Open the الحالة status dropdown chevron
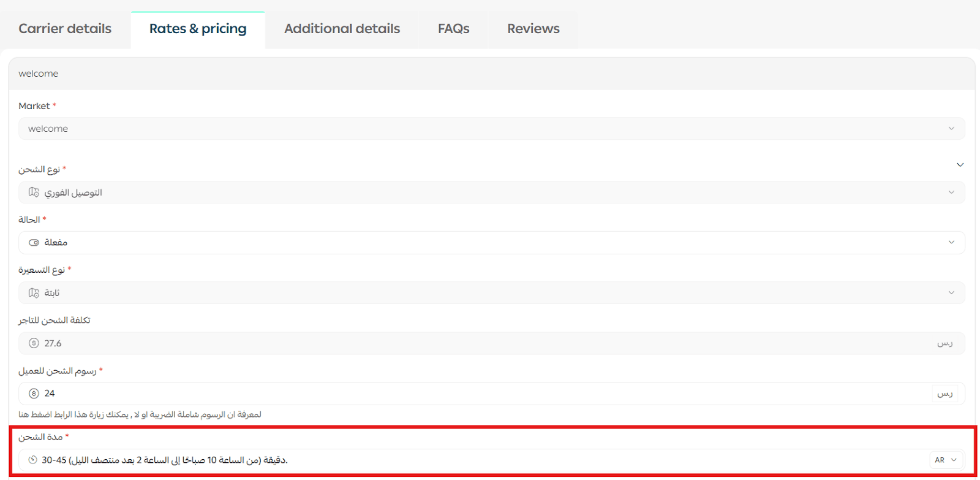This screenshot has width=980, height=480. pyautogui.click(x=951, y=243)
